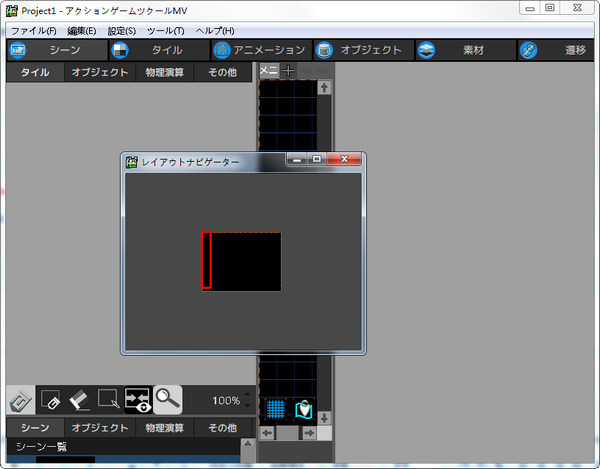The image size is (600, 469).
Task: Select the オブジェクト sub-tab in upper panel
Action: (99, 72)
